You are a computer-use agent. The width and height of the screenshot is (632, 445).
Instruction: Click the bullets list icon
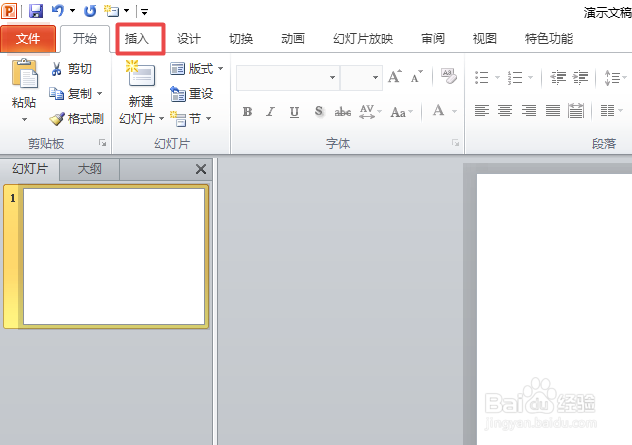482,77
